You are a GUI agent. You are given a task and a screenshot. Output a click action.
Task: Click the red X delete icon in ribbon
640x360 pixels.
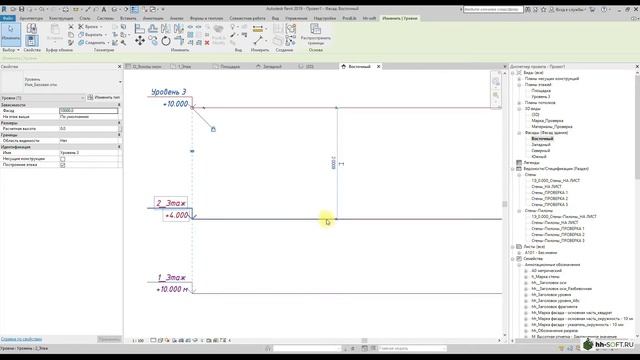tap(207, 42)
